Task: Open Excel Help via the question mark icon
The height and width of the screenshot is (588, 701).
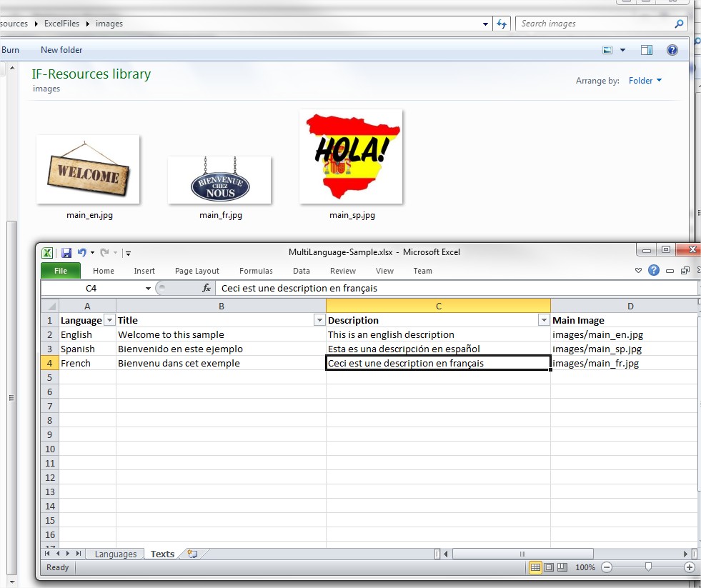Action: [x=653, y=271]
